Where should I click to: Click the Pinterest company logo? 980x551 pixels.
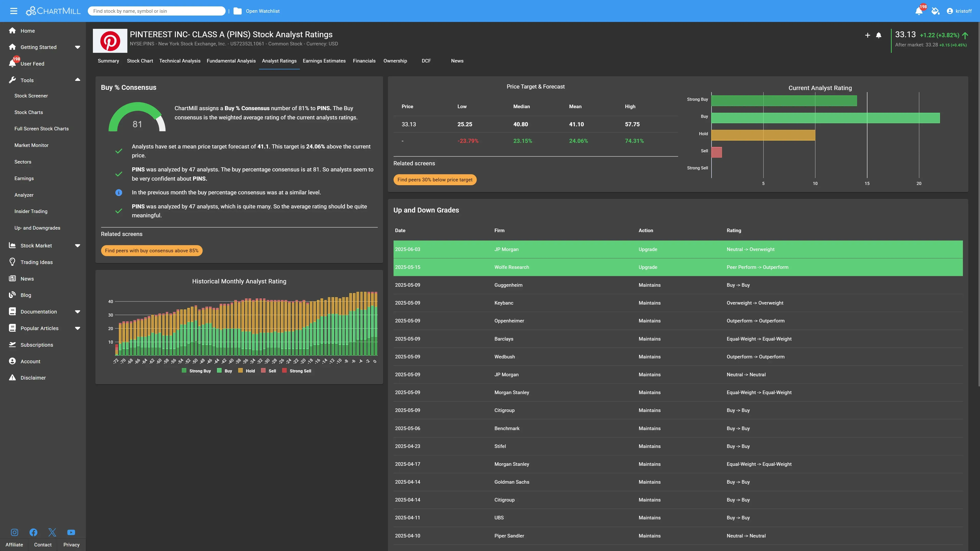click(110, 41)
